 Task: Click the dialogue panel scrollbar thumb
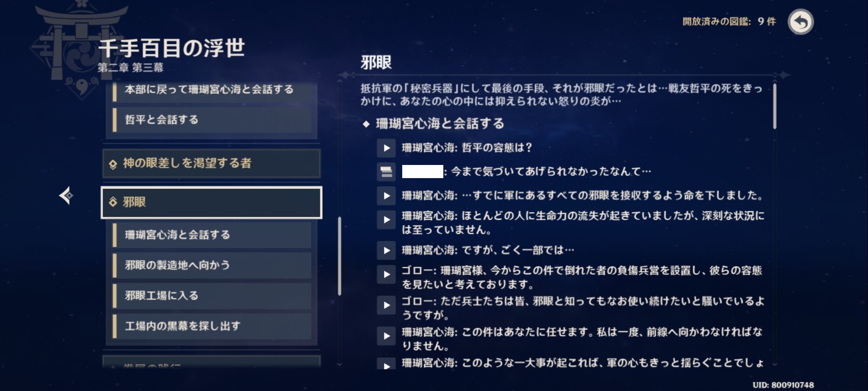775,106
